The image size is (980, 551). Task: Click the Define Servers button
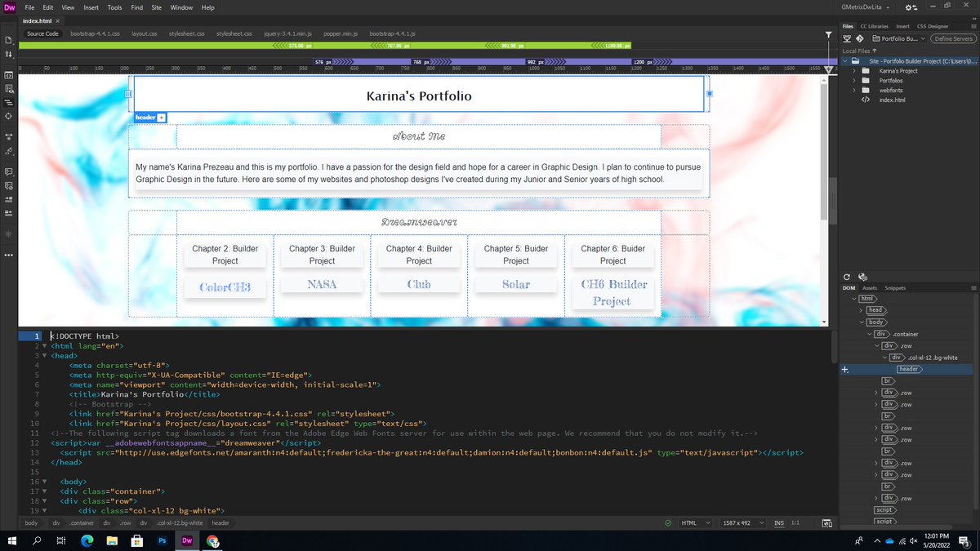pyautogui.click(x=953, y=38)
